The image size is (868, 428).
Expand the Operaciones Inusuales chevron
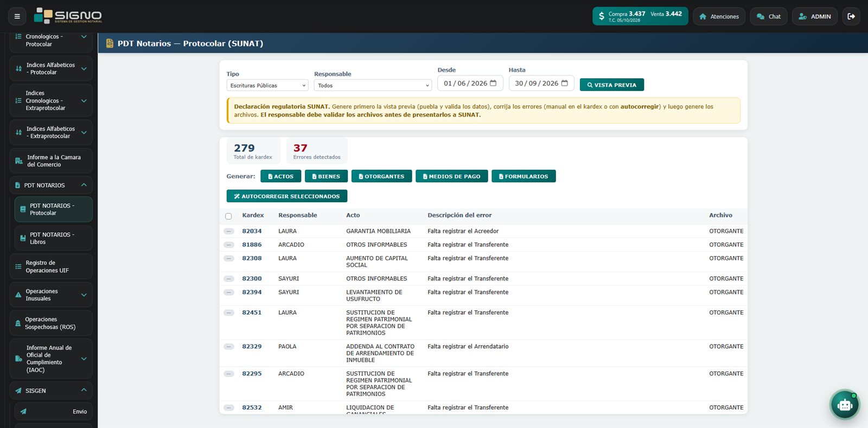coord(84,295)
